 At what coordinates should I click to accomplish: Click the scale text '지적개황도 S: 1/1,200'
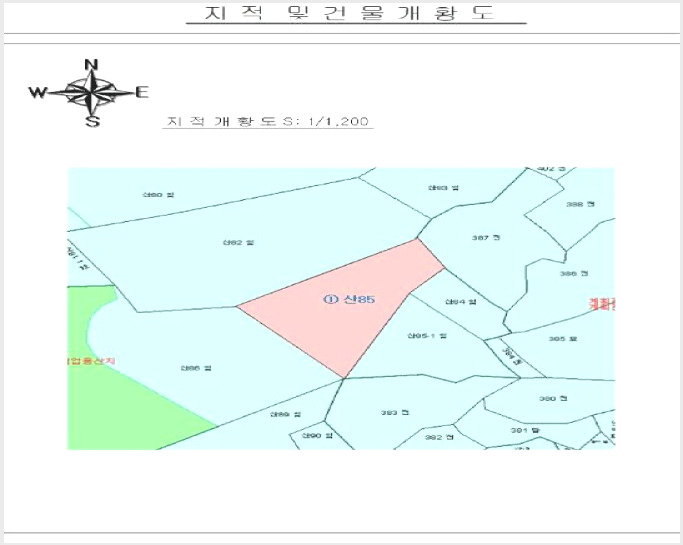pyautogui.click(x=268, y=121)
